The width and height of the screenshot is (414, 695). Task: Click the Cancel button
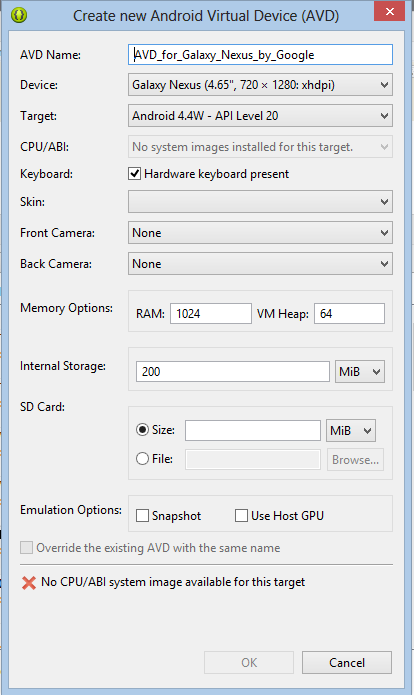tap(347, 663)
